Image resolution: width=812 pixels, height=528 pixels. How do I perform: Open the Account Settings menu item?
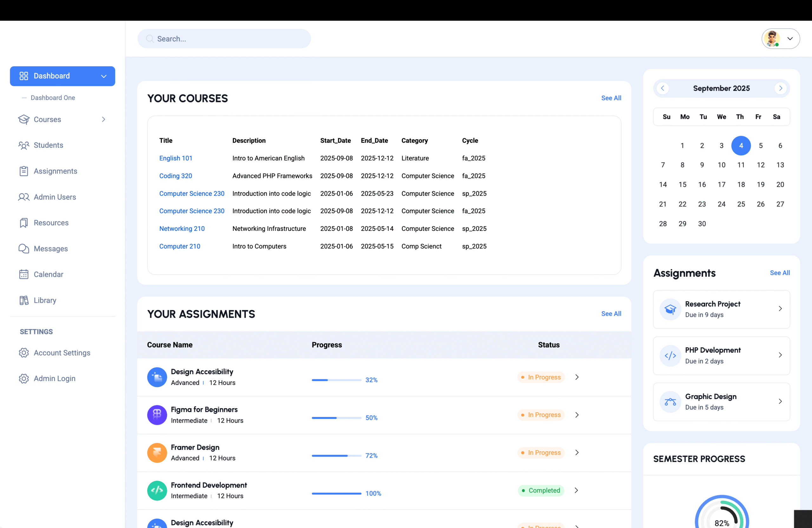[62, 353]
